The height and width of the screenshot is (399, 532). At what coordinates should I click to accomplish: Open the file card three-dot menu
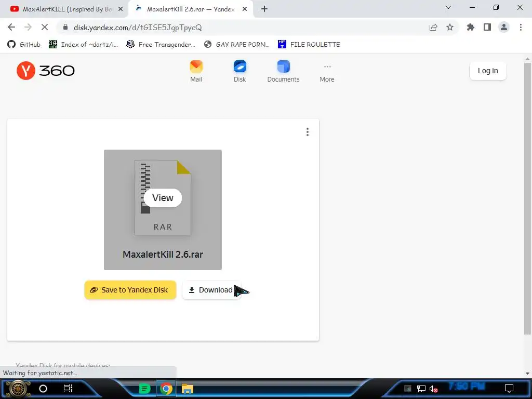click(308, 132)
